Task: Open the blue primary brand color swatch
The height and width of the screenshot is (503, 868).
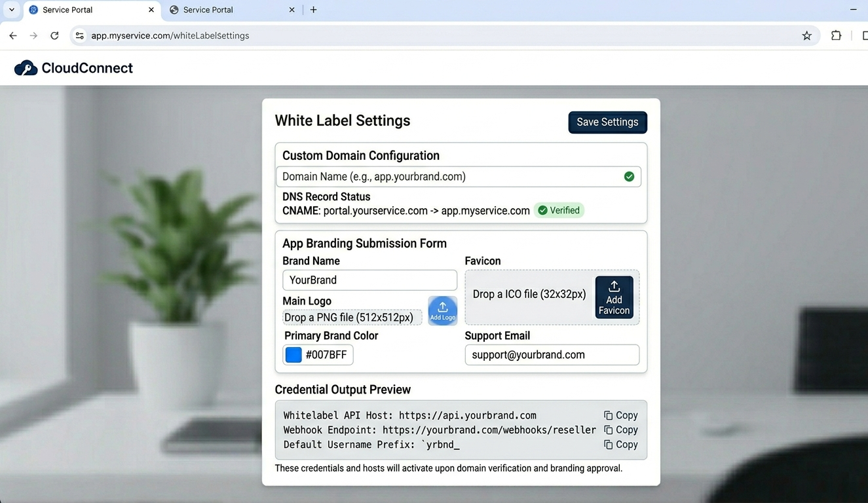Action: [x=293, y=355]
